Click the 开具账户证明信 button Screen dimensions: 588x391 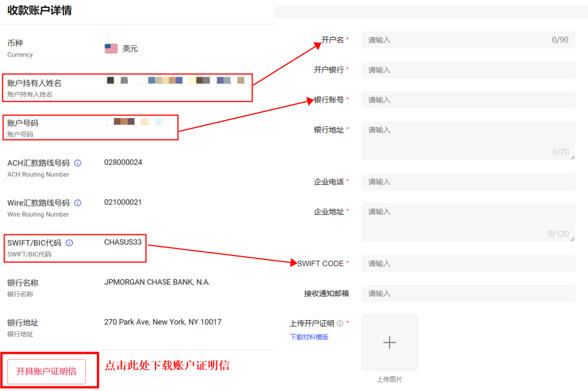click(50, 370)
